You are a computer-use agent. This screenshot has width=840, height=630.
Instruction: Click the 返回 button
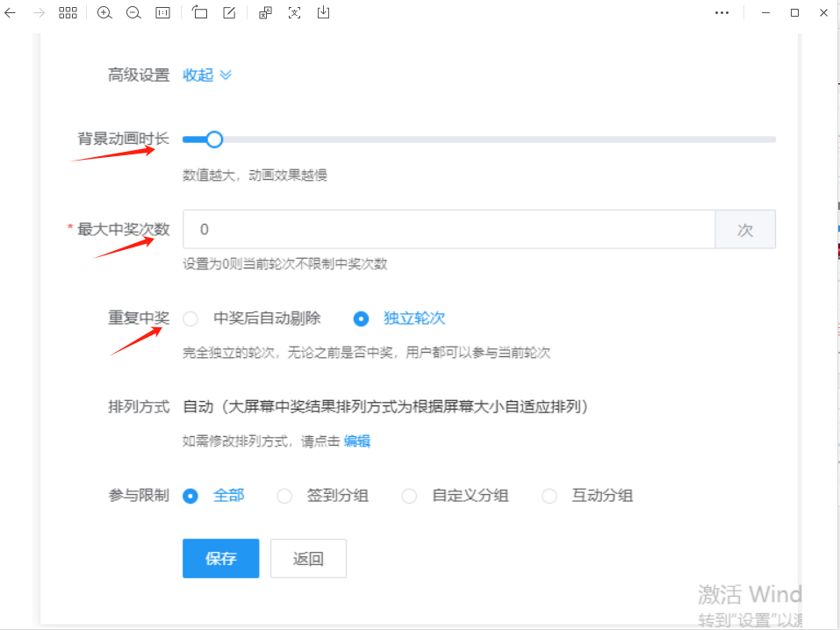tap(309, 558)
